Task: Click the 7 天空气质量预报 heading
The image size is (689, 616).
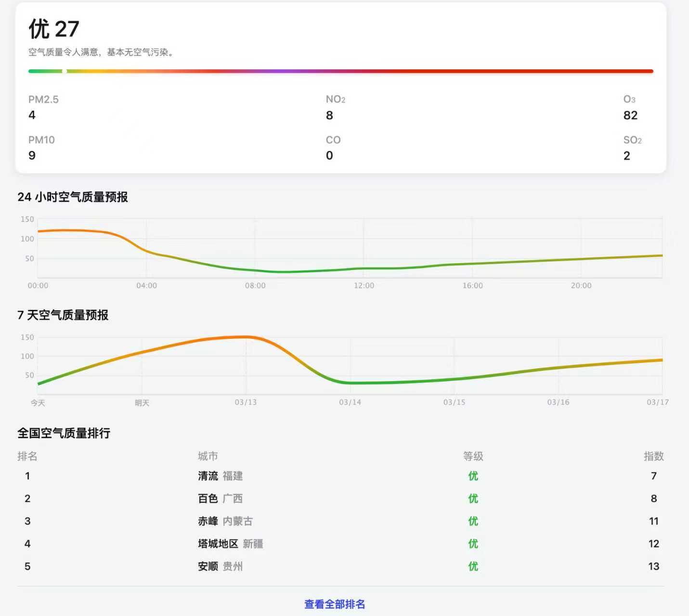Action: (x=63, y=315)
